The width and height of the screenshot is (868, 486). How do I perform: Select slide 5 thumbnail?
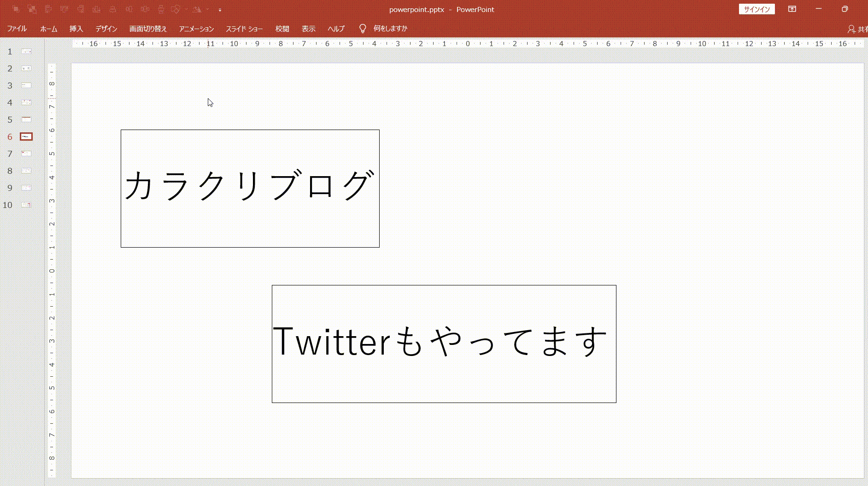[x=27, y=119]
